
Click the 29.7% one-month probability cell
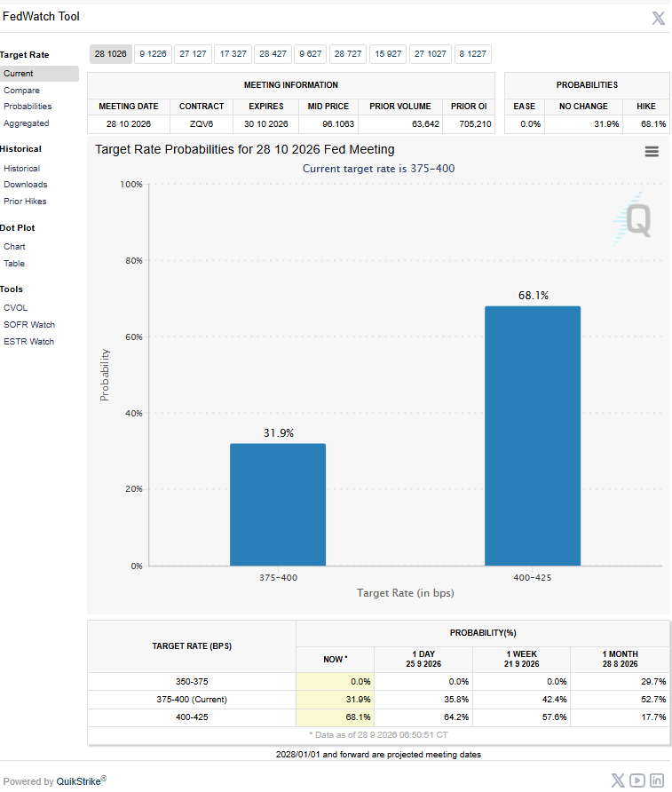(x=620, y=682)
